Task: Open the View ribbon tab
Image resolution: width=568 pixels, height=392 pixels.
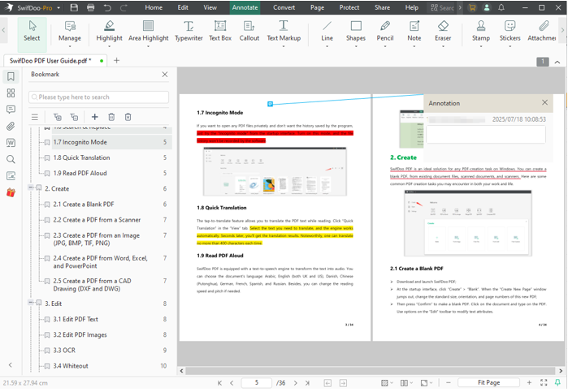Action: pos(210,7)
